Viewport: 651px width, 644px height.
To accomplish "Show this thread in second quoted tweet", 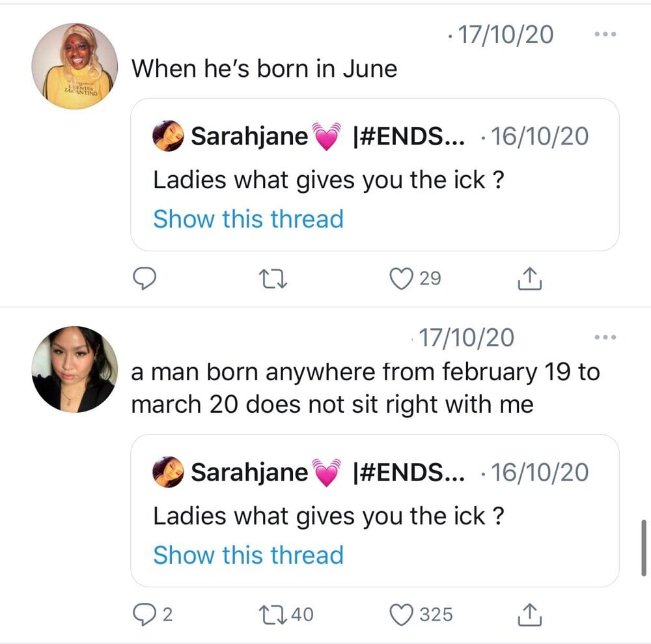I will pos(248,555).
